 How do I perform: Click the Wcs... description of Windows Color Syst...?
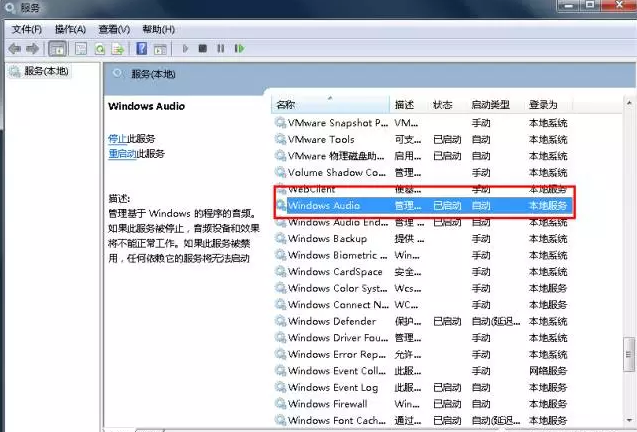pyautogui.click(x=407, y=288)
